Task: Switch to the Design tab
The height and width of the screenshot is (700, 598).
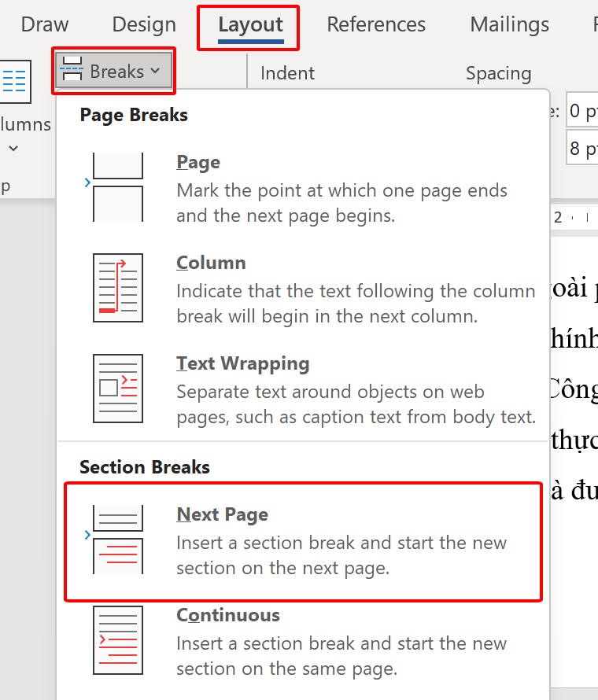Action: [x=142, y=25]
